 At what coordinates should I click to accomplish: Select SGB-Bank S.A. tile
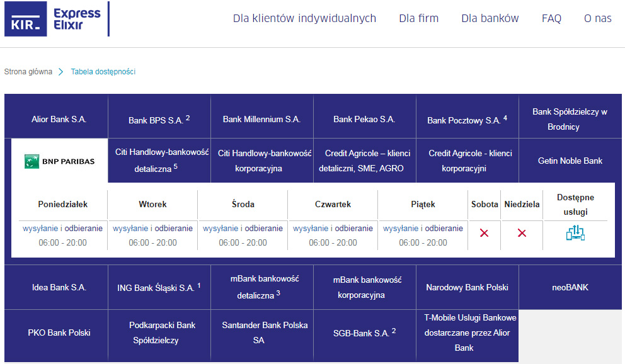click(365, 336)
